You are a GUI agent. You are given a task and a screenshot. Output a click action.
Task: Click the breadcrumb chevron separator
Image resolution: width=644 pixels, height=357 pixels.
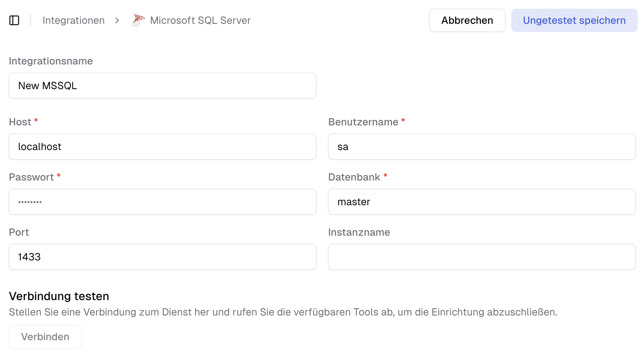117,21
